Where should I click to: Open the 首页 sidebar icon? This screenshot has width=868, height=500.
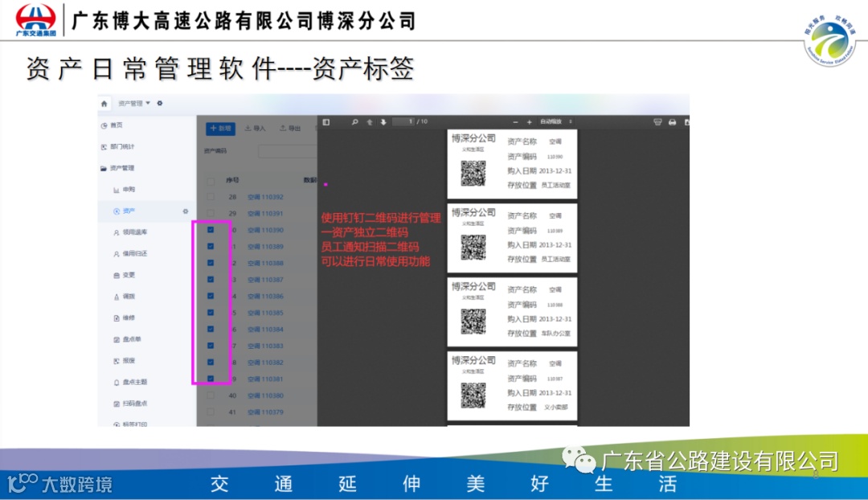pyautogui.click(x=104, y=125)
